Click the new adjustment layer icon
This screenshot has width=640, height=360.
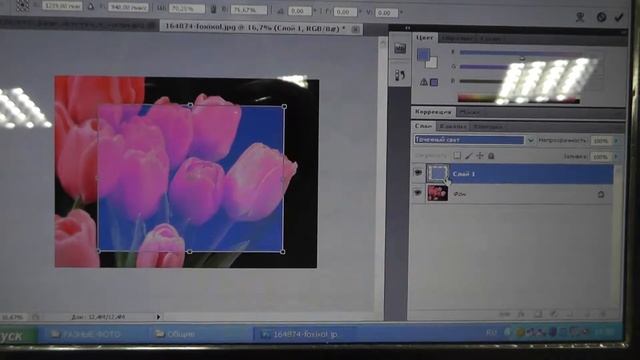coord(554,314)
